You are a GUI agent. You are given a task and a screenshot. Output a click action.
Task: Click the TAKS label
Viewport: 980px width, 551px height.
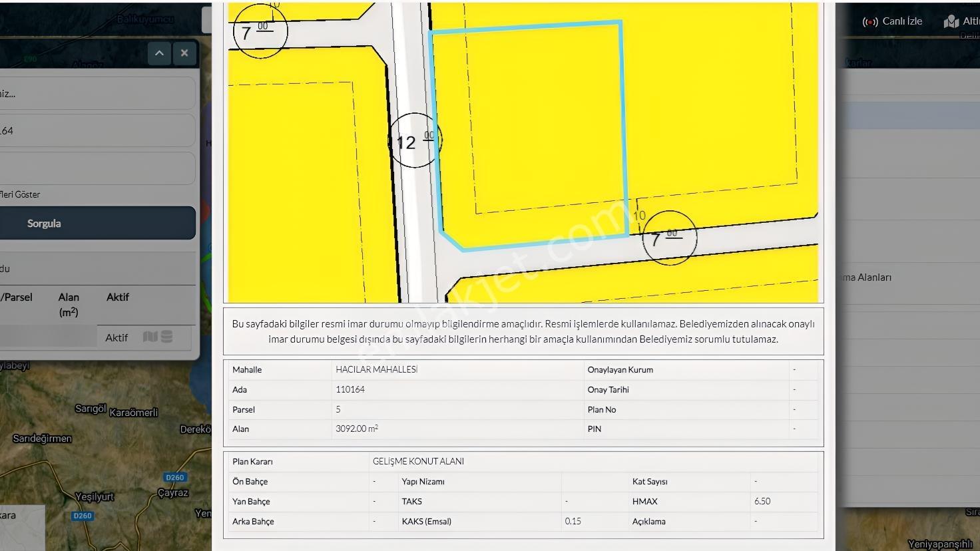(411, 501)
